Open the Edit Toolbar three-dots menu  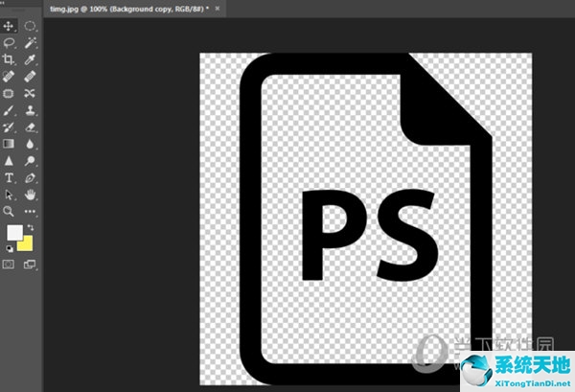(x=31, y=211)
